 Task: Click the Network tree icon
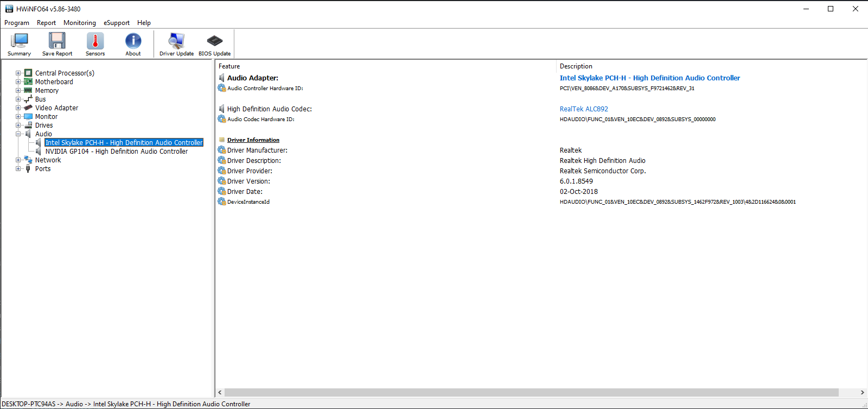tap(28, 160)
